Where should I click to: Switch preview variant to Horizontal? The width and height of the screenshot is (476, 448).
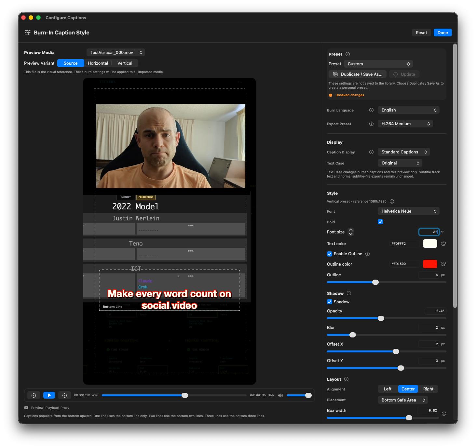click(98, 63)
